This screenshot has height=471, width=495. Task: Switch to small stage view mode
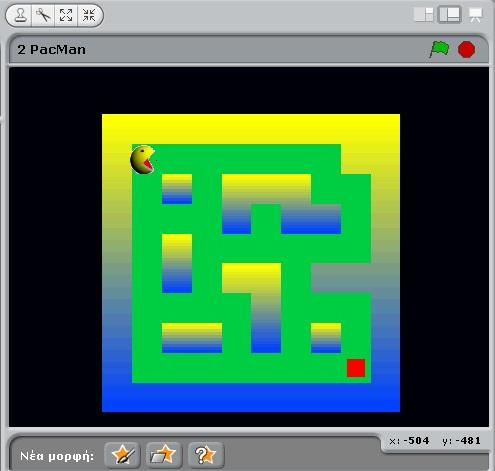coord(423,15)
